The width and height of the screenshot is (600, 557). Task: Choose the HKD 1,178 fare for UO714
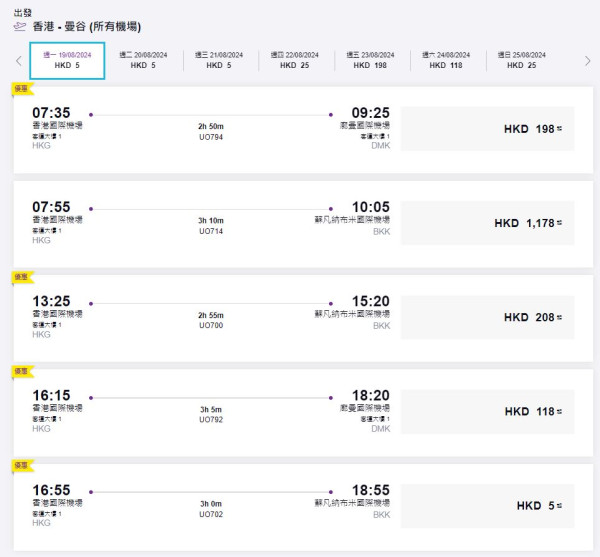click(x=488, y=223)
